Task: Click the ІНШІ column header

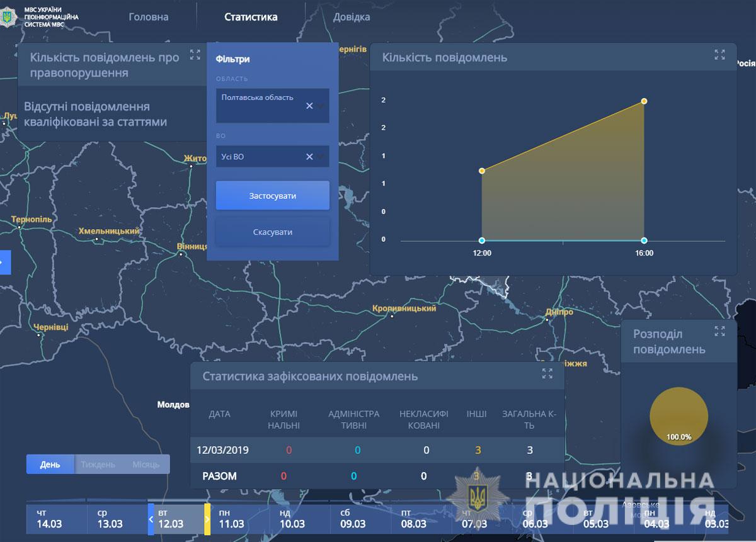Action: [x=476, y=414]
